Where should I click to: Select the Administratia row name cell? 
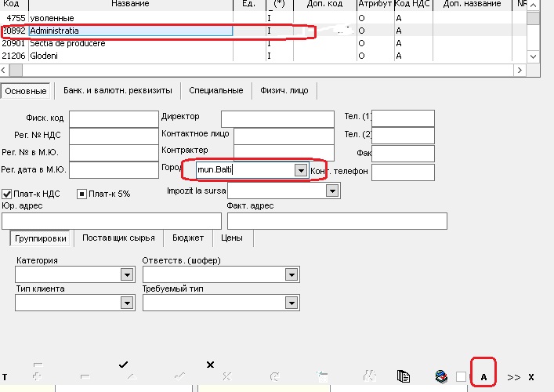pos(131,31)
